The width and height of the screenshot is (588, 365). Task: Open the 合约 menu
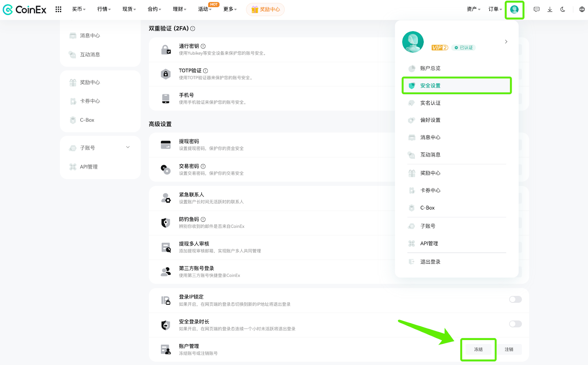point(154,9)
